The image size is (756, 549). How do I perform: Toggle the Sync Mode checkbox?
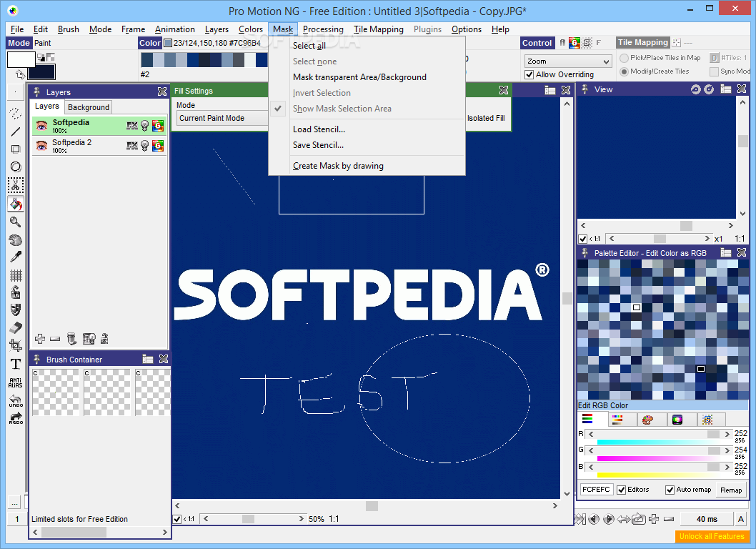tap(714, 71)
